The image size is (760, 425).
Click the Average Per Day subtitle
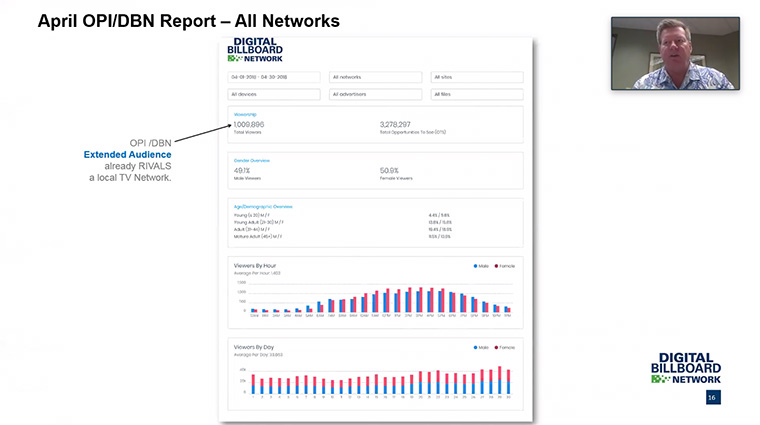(x=258, y=355)
